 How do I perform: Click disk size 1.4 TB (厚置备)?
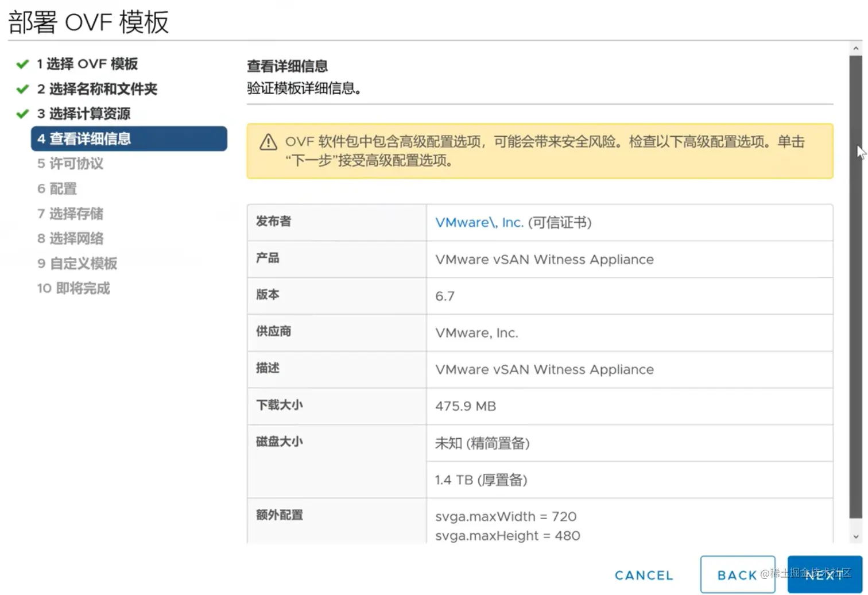(481, 480)
